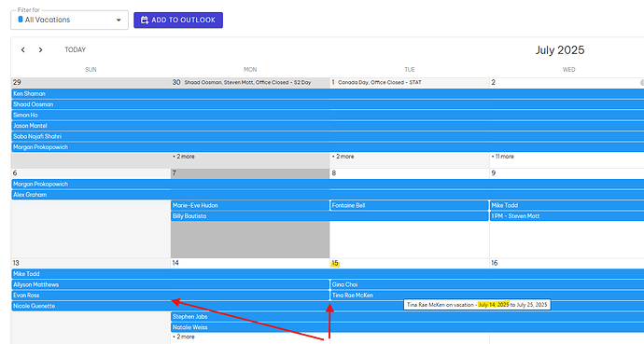The width and height of the screenshot is (644, 344).
Task: Select Stephen Jobs vacation entry
Action: [408, 317]
